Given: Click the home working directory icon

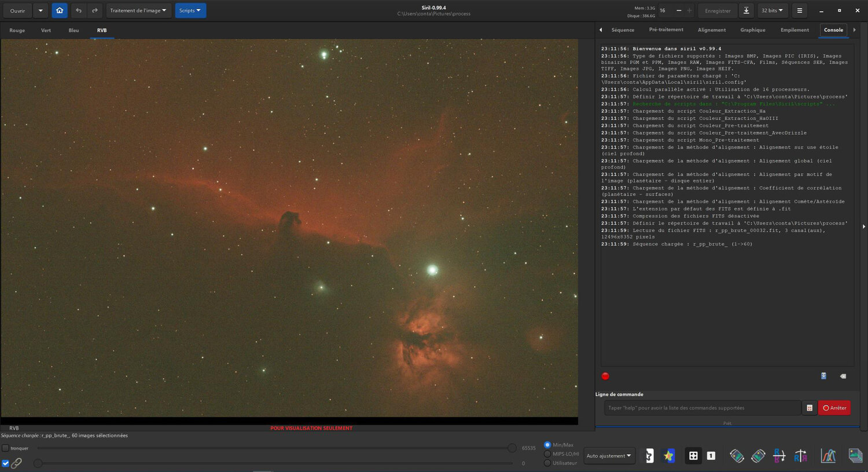Looking at the screenshot, I should point(59,10).
